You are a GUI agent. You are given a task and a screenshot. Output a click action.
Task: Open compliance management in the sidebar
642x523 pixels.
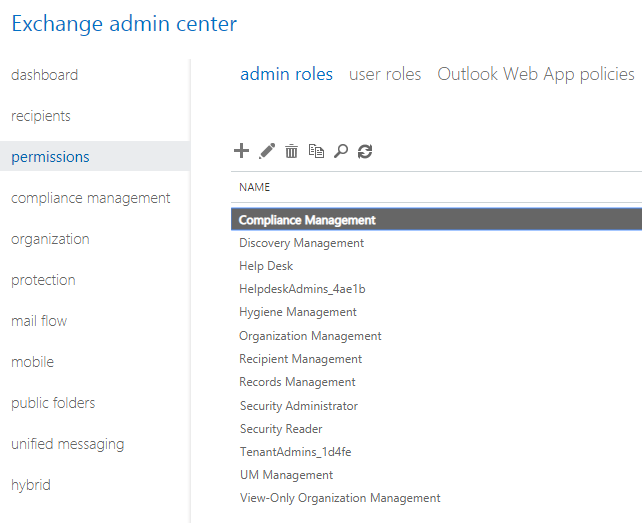point(91,198)
